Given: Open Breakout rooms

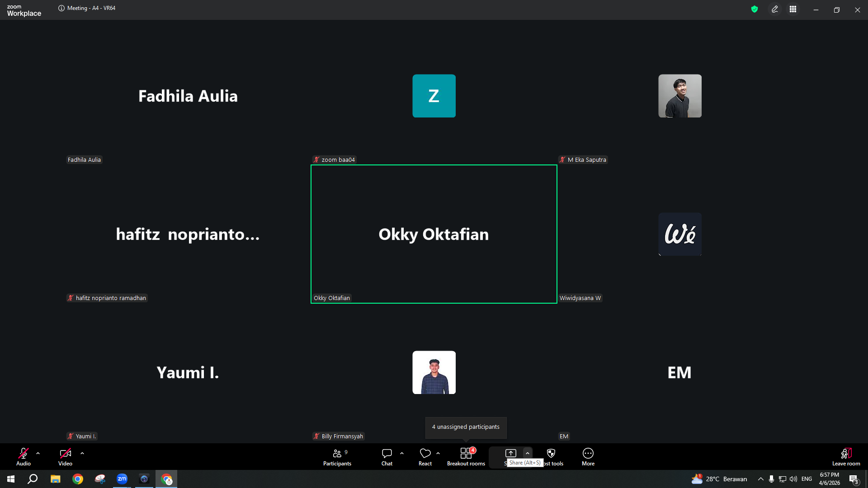Looking at the screenshot, I should point(466,457).
